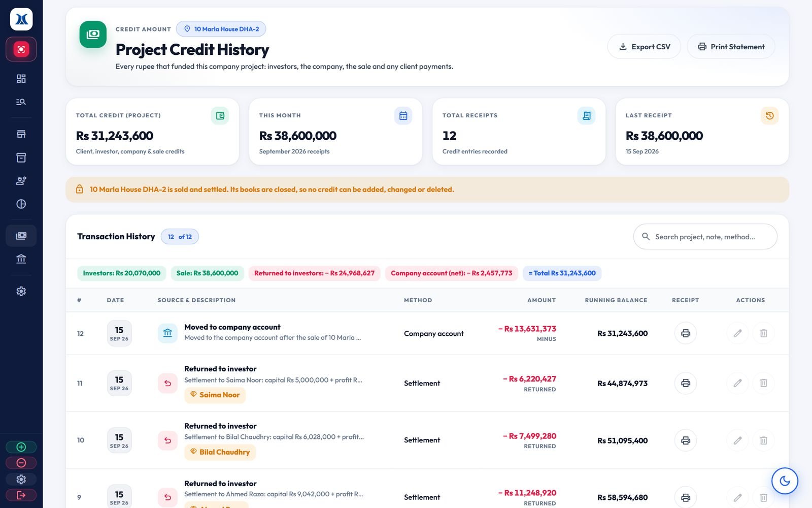The image size is (812, 508).
Task: Click the search project, note, method field
Action: click(705, 237)
